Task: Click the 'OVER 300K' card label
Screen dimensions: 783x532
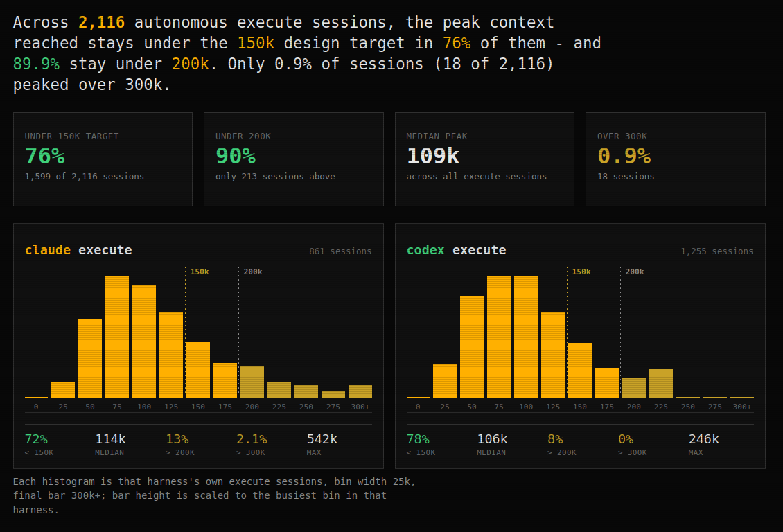Action: (x=622, y=136)
